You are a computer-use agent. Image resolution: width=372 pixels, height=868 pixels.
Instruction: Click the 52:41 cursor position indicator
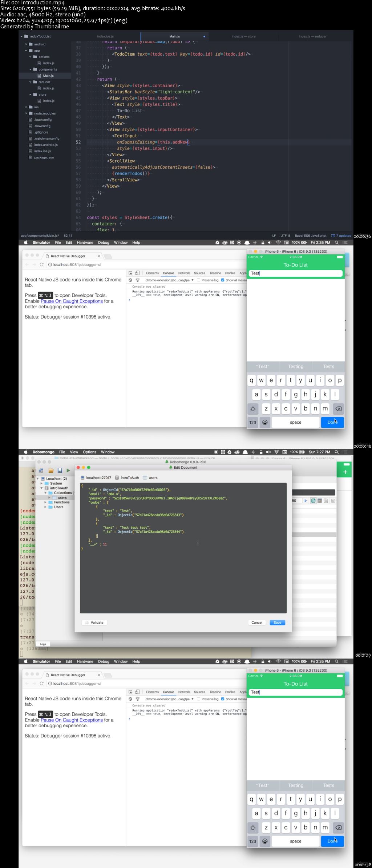[x=68, y=236]
